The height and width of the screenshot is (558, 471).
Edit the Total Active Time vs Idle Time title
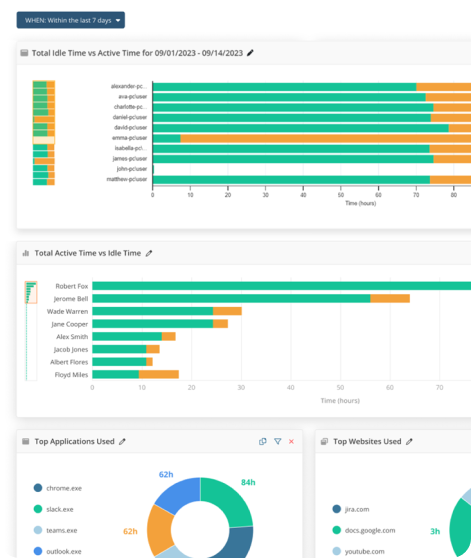pyautogui.click(x=149, y=253)
